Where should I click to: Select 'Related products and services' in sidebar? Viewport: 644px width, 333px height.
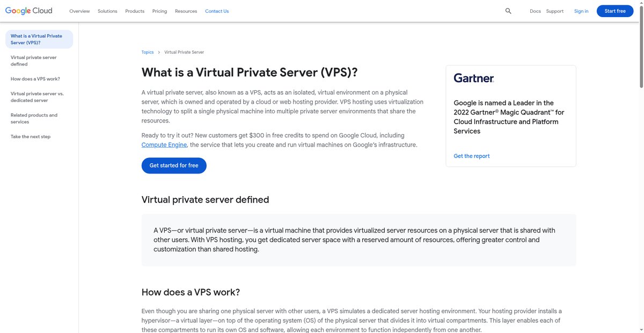[34, 118]
